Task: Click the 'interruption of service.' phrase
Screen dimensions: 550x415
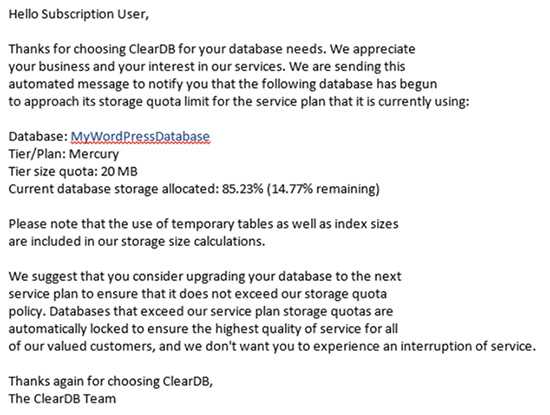Action: click(468, 347)
